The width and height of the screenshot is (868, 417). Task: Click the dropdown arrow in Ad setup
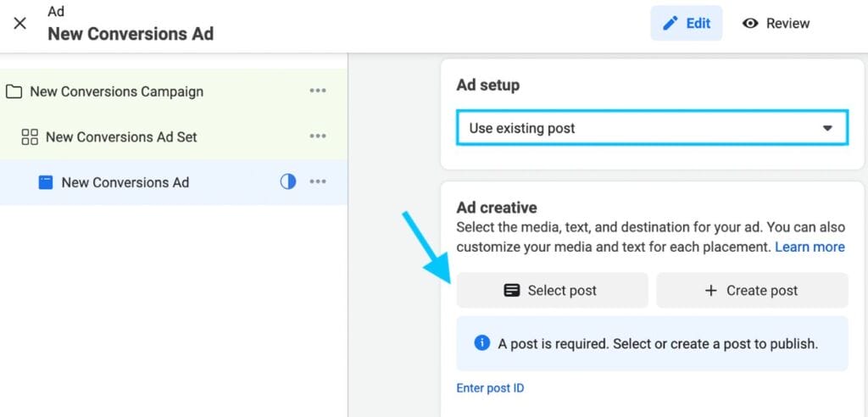[827, 128]
